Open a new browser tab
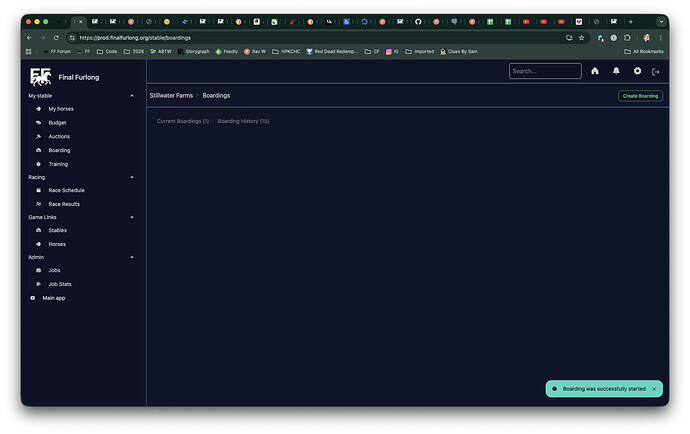 [631, 22]
